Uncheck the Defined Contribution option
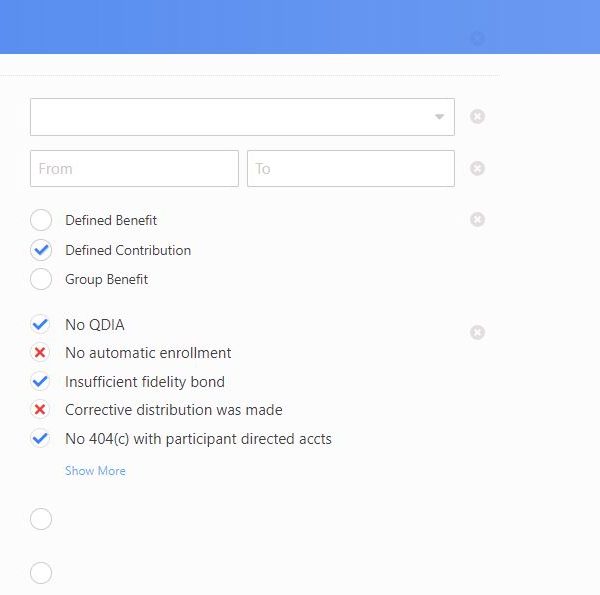The height and width of the screenshot is (595, 600). point(41,250)
